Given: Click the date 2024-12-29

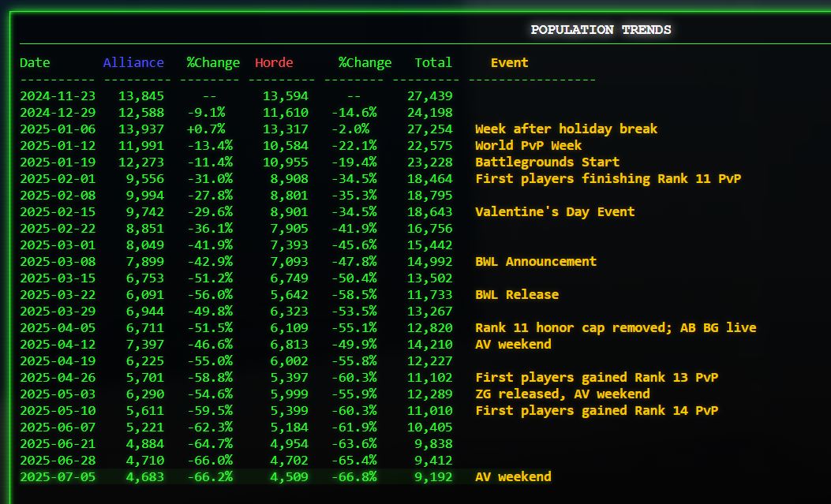Looking at the screenshot, I should pyautogui.click(x=58, y=112).
